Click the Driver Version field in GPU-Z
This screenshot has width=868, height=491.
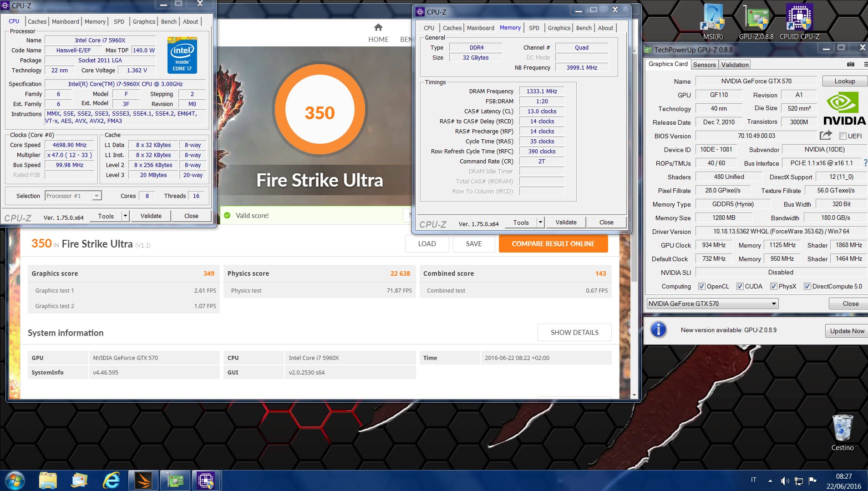tap(781, 231)
